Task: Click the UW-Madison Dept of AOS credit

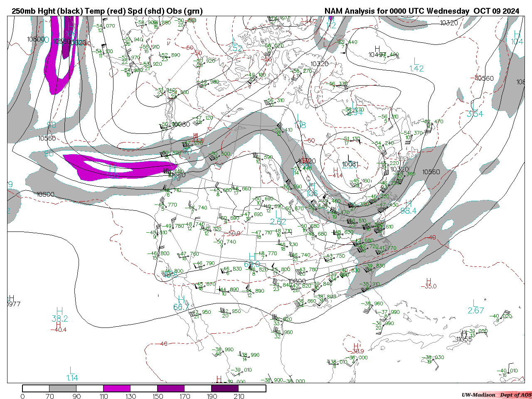Action: click(496, 394)
